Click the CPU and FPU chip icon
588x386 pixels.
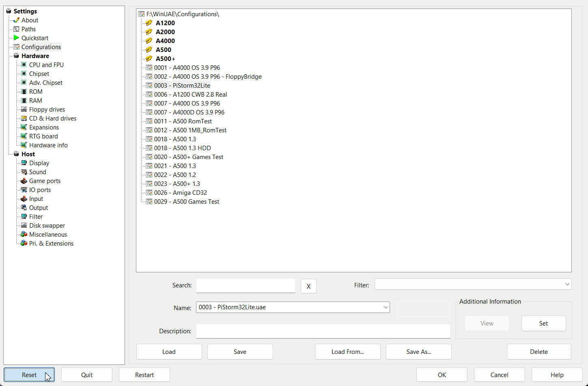[24, 65]
